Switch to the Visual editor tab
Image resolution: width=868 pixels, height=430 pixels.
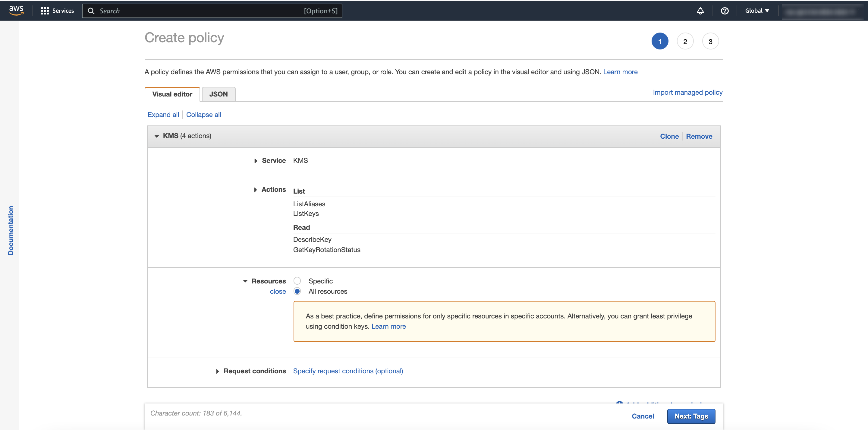pyautogui.click(x=172, y=94)
